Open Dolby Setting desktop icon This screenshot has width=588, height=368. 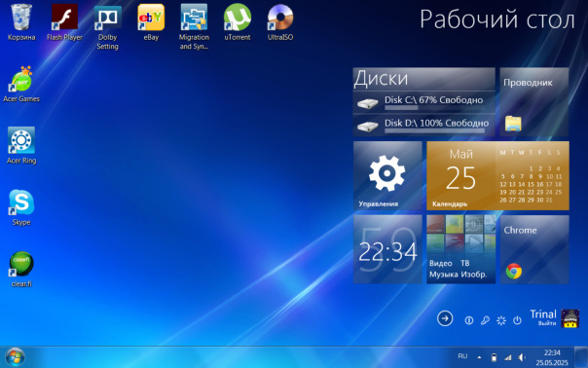[x=108, y=27]
